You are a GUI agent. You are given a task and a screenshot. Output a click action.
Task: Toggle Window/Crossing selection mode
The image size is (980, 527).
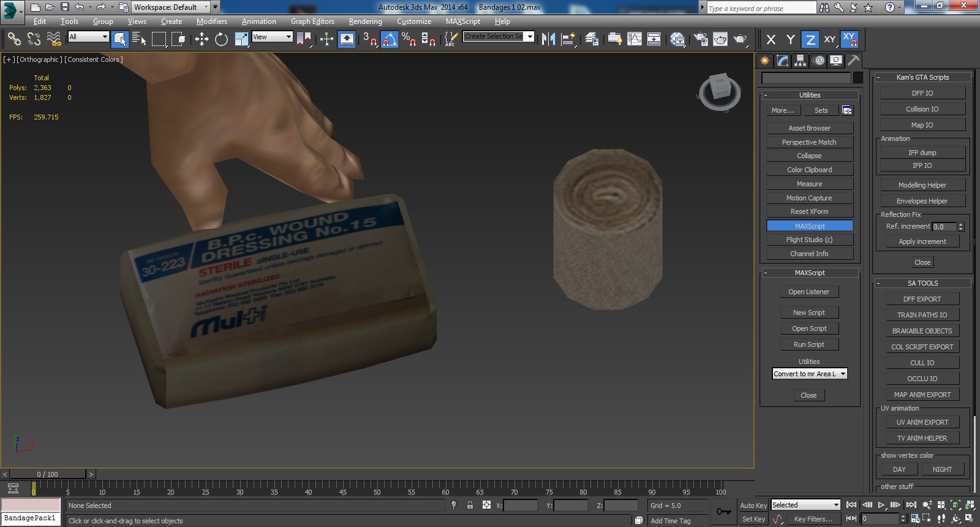click(178, 39)
